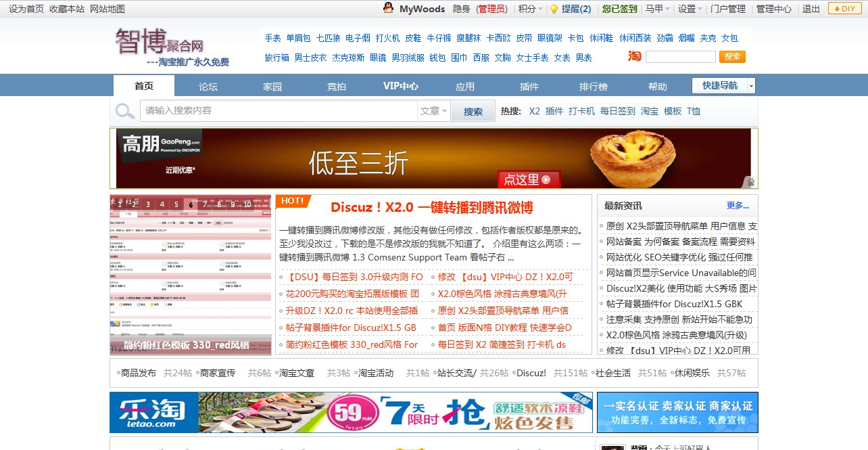Open the headline Discuz！X2.0 一键转播到腾讯微博
The height and width of the screenshot is (450, 868).
(x=432, y=208)
